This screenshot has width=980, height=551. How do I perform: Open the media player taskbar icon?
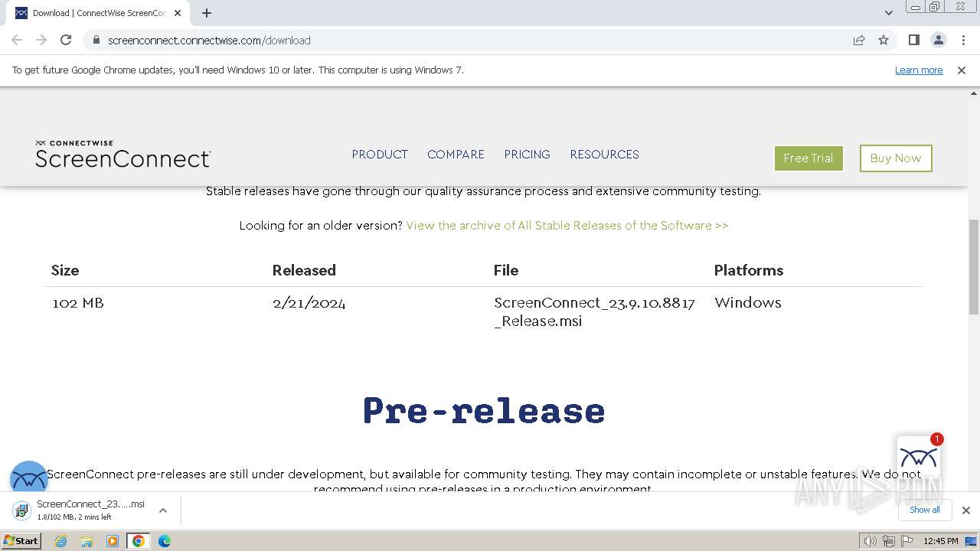point(113,541)
